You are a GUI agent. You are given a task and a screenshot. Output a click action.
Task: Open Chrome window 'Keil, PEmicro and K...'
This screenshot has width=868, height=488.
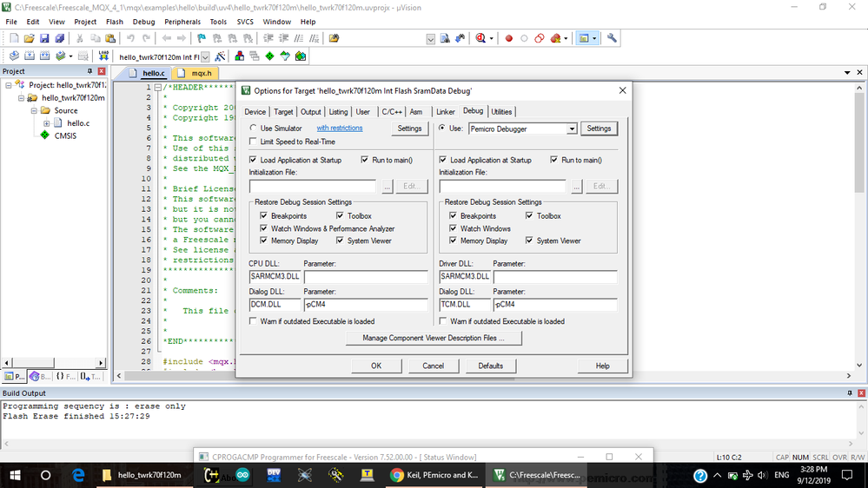pos(434,475)
